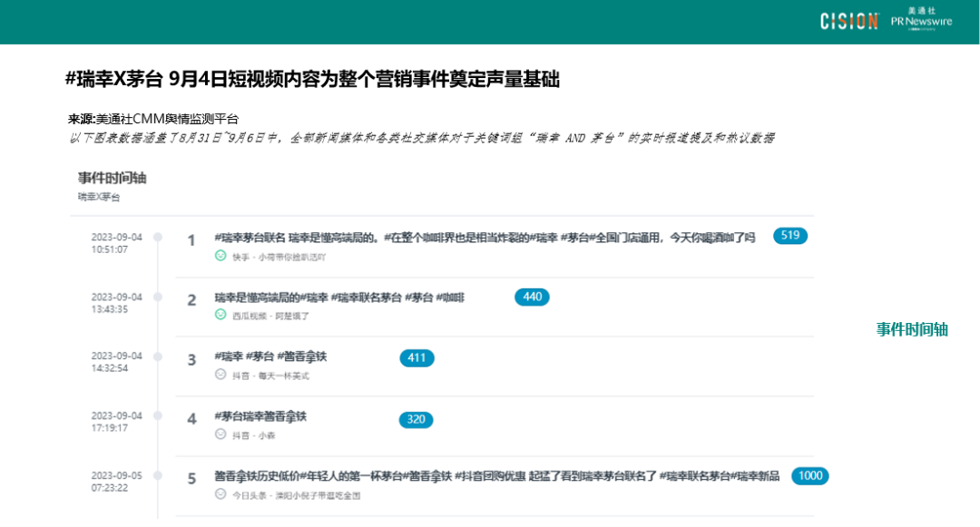Click the CISION logo in the header
The image size is (980, 527).
pyautogui.click(x=848, y=21)
